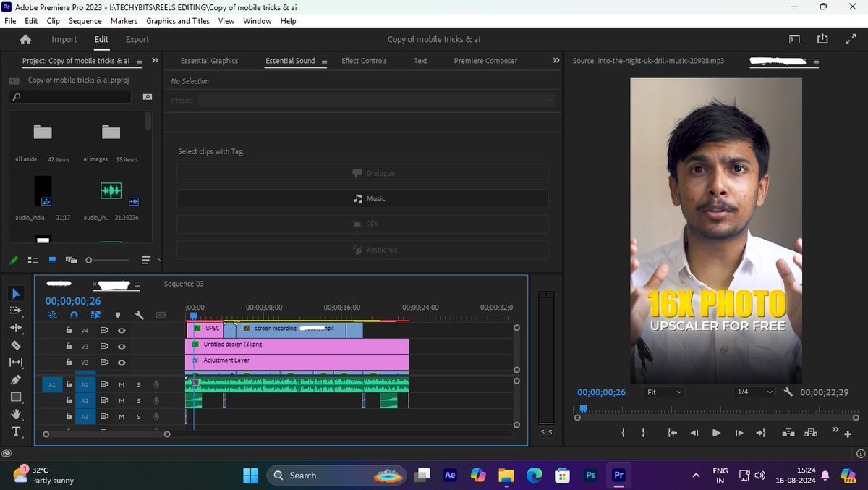The width and height of the screenshot is (868, 490).
Task: Toggle sync lock on V3 track
Action: click(x=104, y=346)
